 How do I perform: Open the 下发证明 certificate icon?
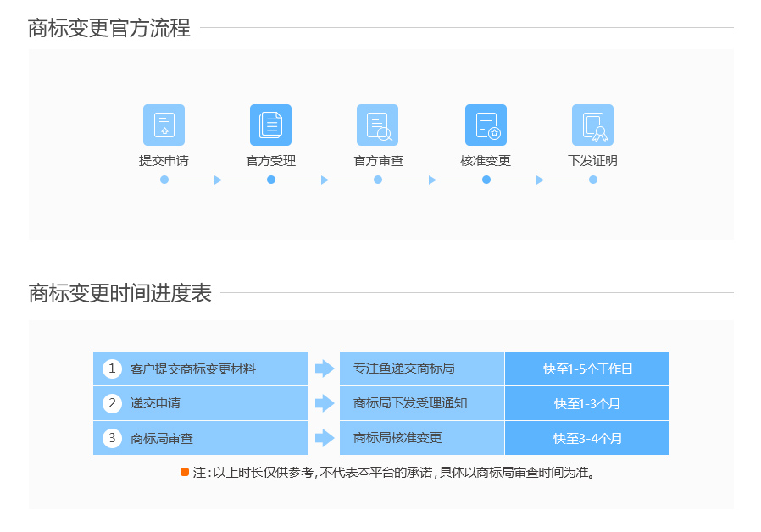coord(592,125)
